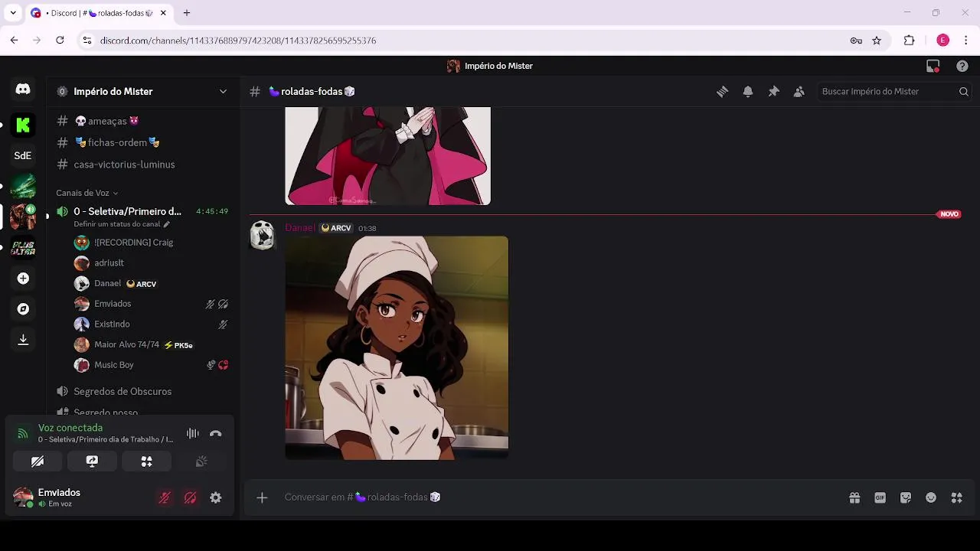Image resolution: width=980 pixels, height=551 pixels.
Task: Collapse Canais de Voz category
Action: 87,193
